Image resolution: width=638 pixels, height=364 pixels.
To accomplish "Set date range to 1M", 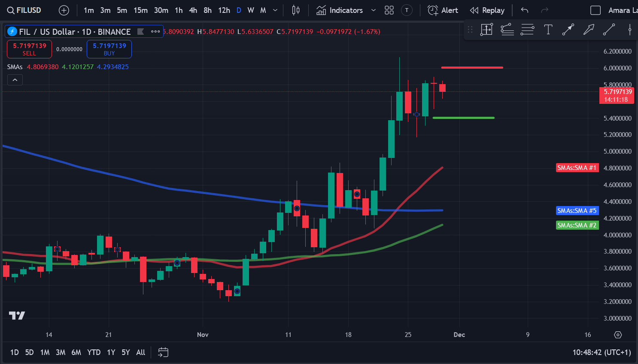I will coord(45,352).
